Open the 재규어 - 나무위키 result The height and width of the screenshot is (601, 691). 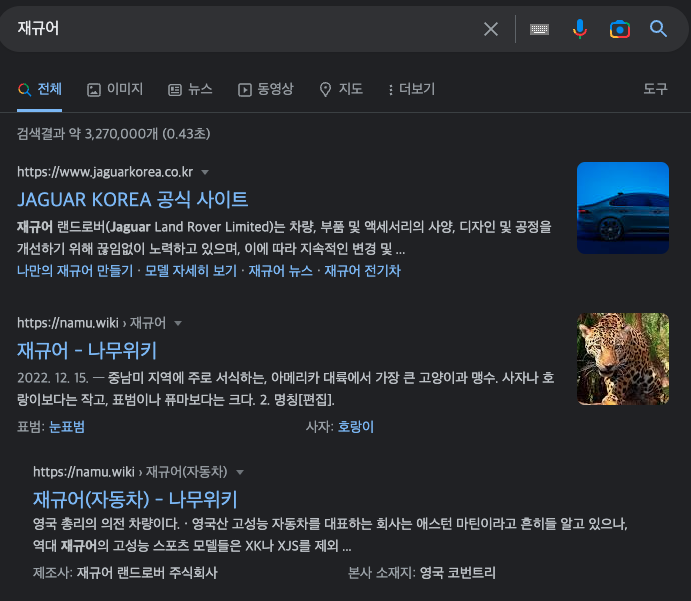tap(87, 350)
